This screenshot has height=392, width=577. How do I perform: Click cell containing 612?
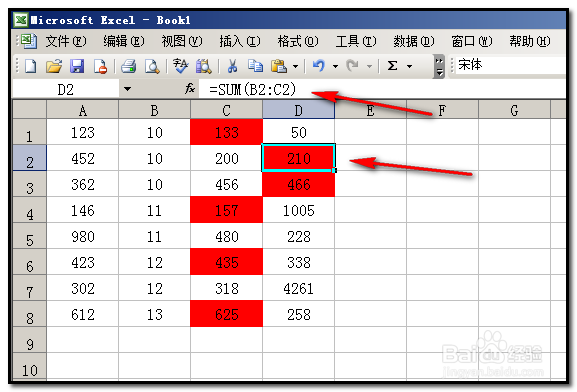[82, 314]
